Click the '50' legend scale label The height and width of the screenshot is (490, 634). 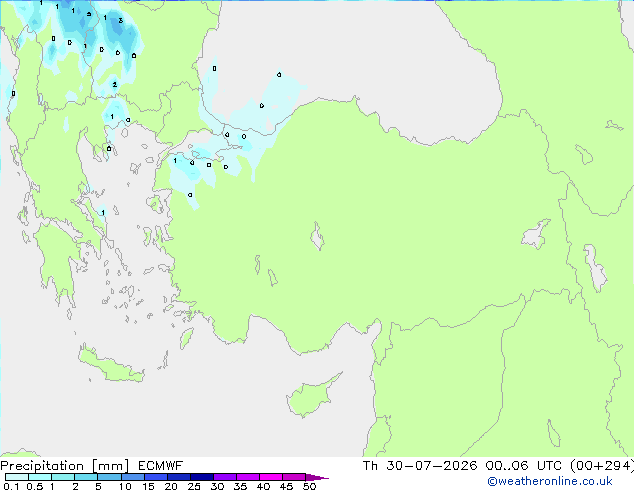(x=309, y=486)
